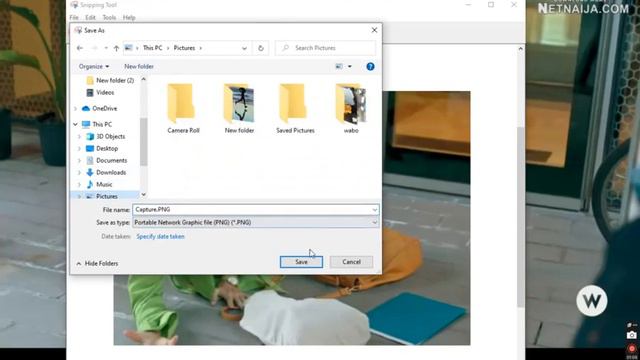Open the Specify date taken link

(160, 237)
